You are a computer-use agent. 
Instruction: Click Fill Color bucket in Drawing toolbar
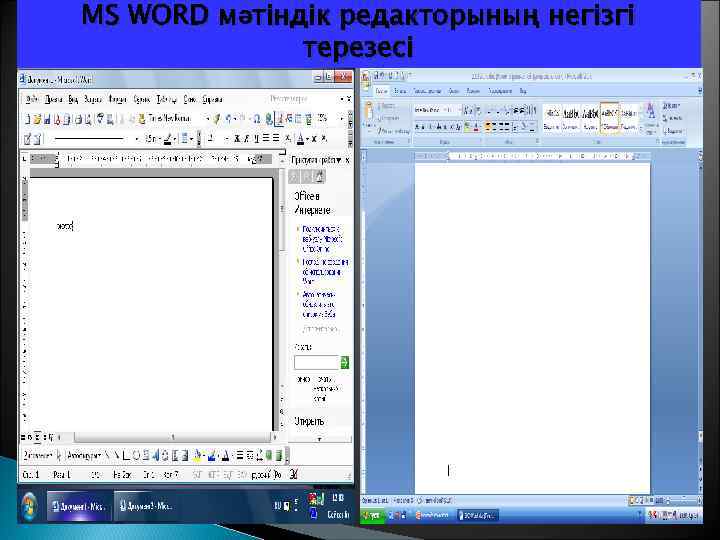[198, 456]
